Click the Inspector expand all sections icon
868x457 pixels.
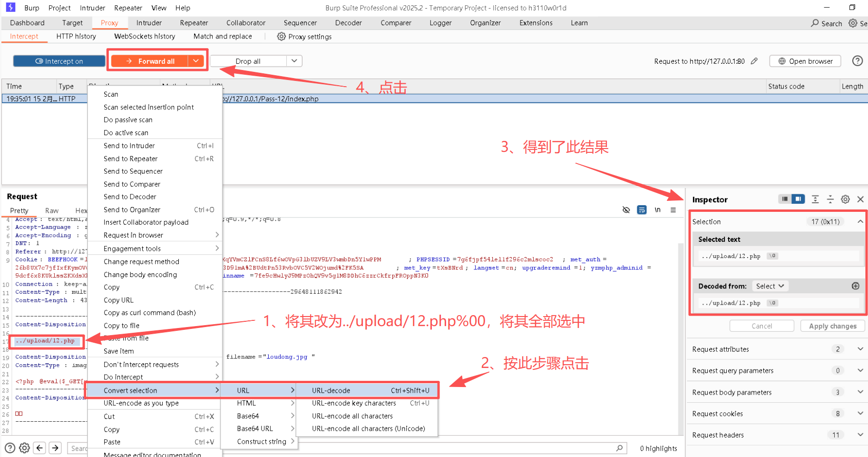(815, 199)
